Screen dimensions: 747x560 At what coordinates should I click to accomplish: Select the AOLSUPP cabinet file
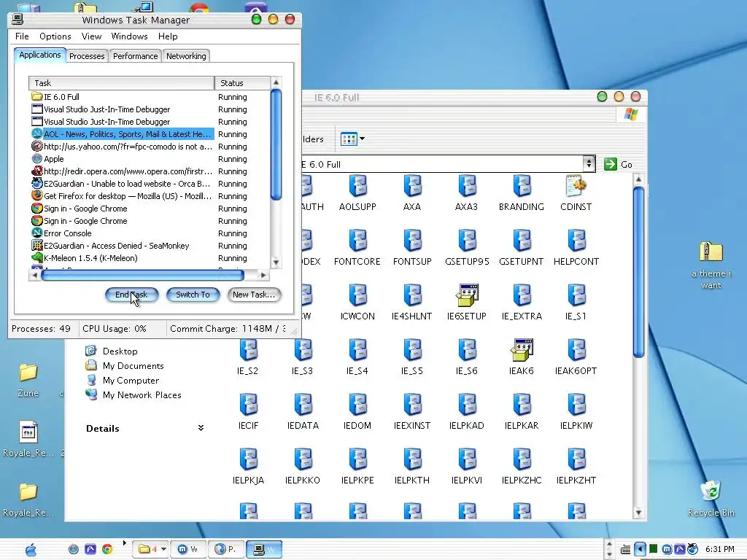tap(357, 193)
